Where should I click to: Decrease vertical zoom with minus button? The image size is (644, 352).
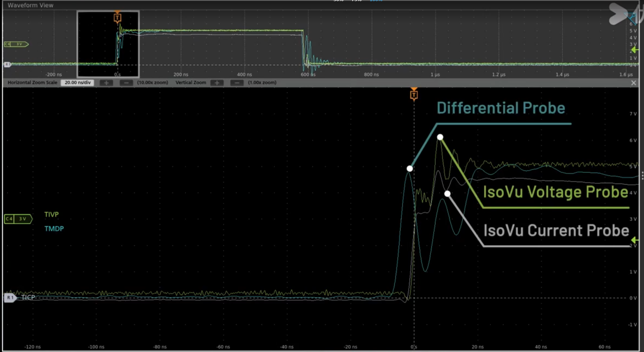pyautogui.click(x=237, y=83)
